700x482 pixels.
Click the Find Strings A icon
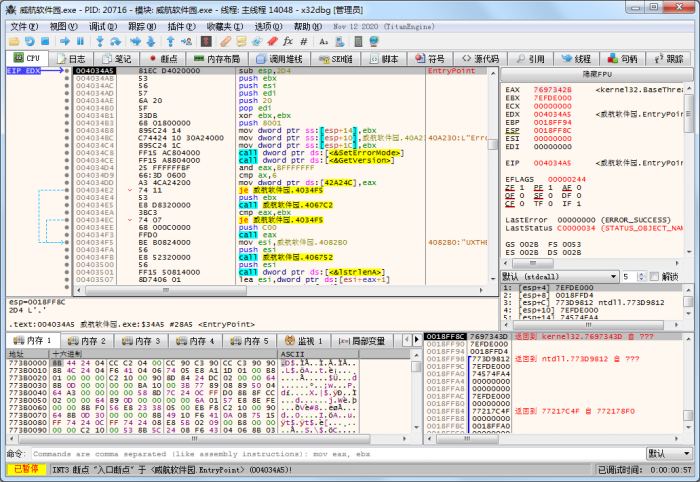[324, 42]
